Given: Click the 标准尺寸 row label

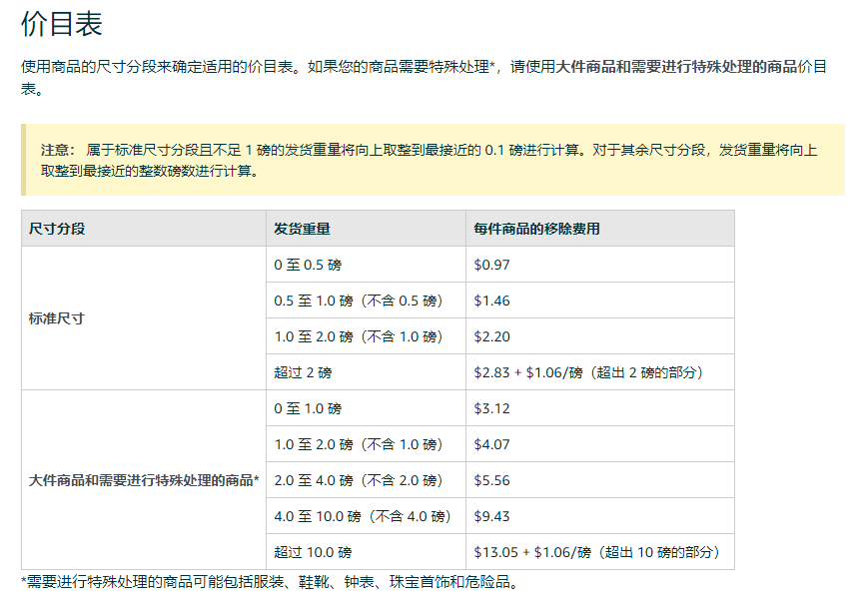Looking at the screenshot, I should coord(57,318).
